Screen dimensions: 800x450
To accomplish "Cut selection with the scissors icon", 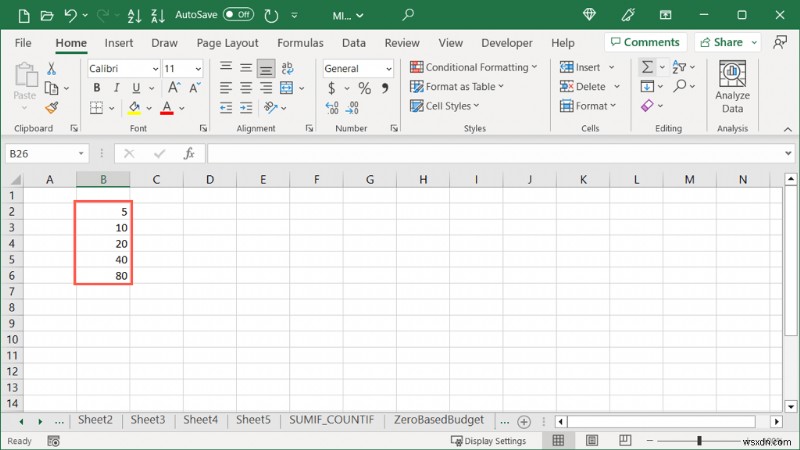I will point(51,68).
